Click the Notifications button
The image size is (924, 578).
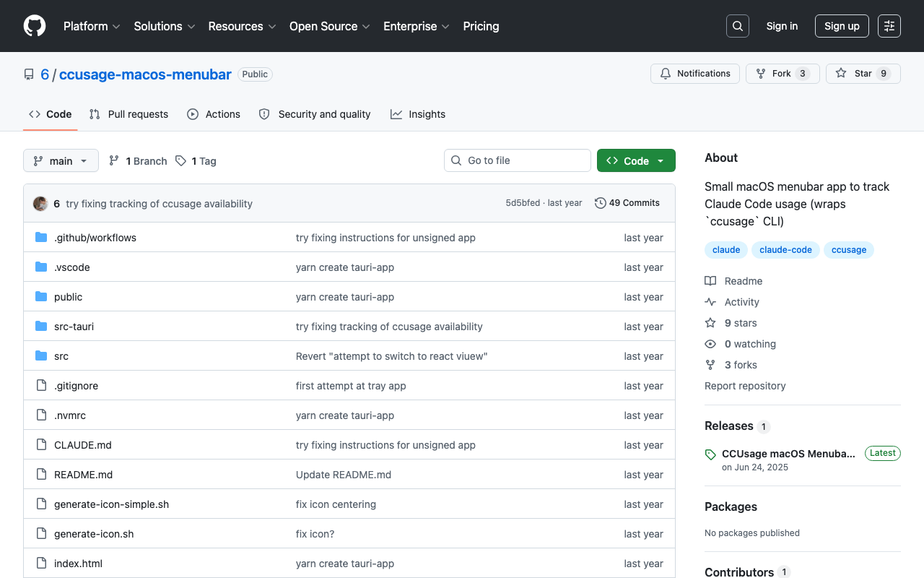(x=695, y=74)
